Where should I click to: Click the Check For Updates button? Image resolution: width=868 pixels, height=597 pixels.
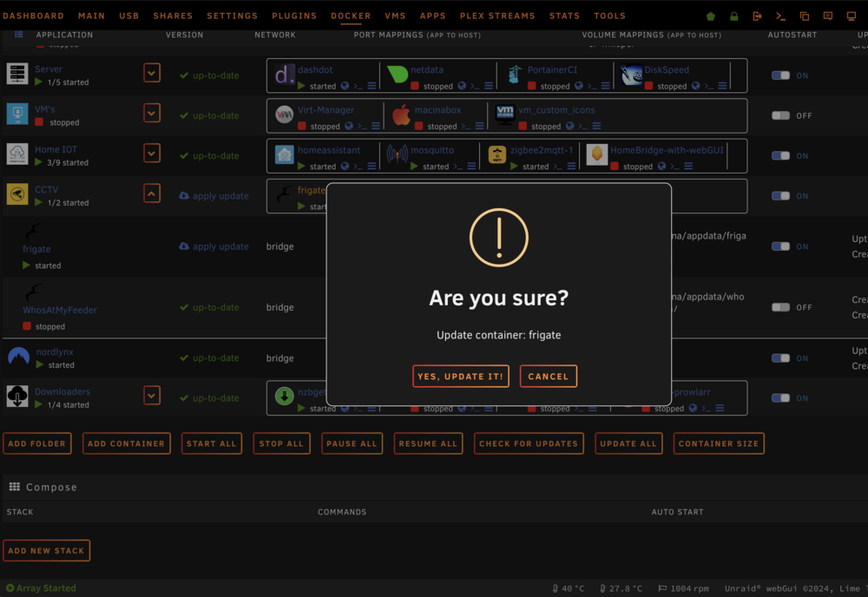point(529,443)
